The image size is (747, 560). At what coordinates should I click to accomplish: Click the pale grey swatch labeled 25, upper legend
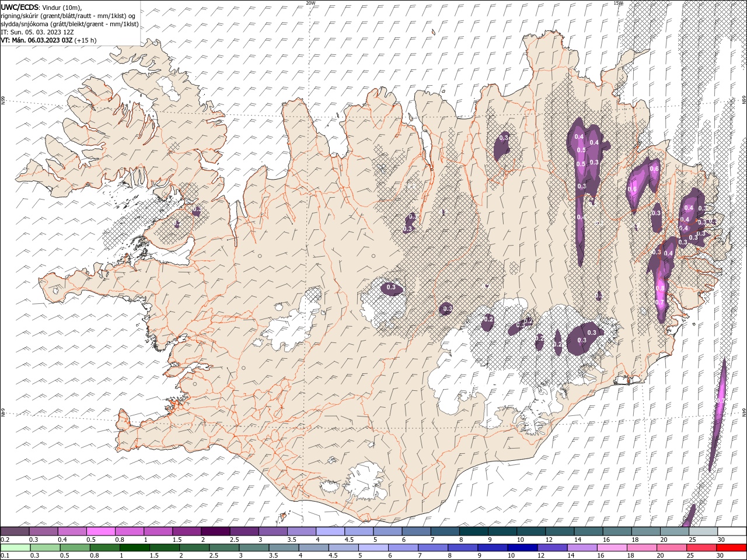click(702, 531)
